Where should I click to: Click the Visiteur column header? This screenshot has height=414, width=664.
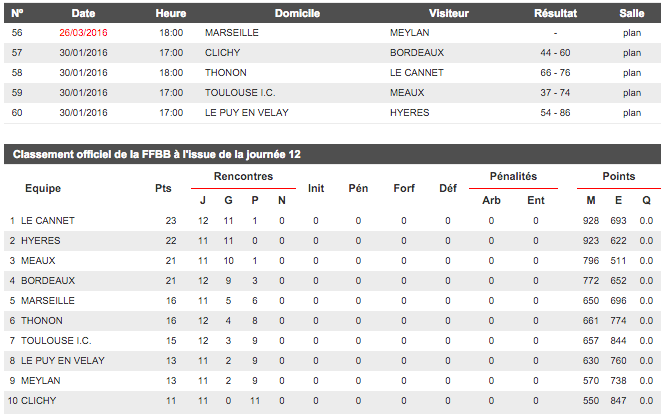(449, 13)
